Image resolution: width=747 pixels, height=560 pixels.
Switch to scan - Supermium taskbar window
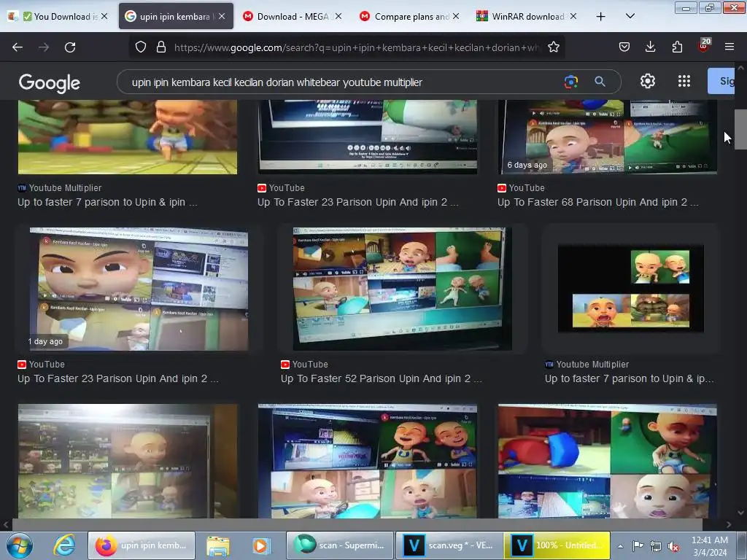(x=340, y=545)
